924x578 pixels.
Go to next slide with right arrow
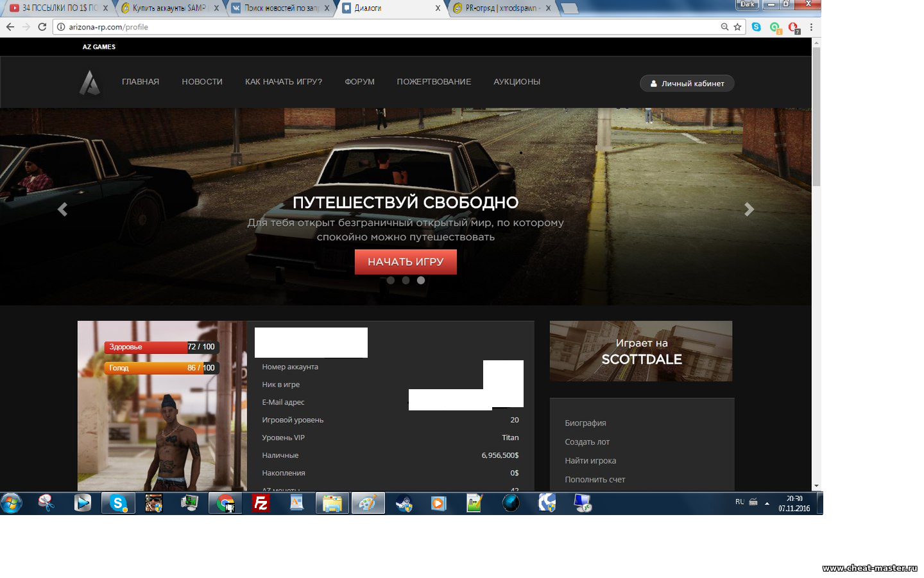click(x=749, y=209)
